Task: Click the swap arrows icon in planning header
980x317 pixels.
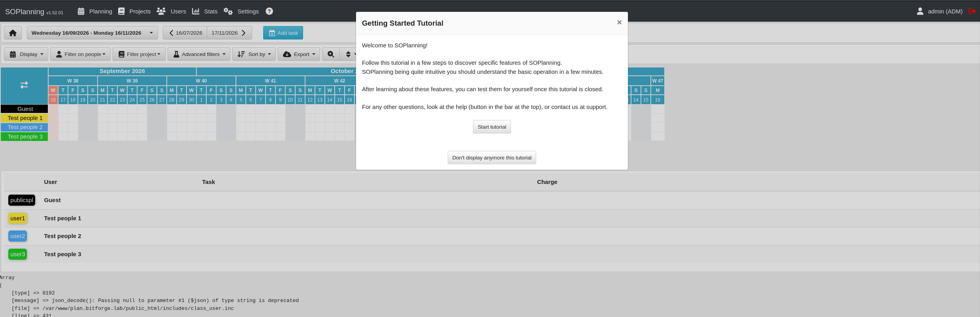Action: tap(24, 85)
